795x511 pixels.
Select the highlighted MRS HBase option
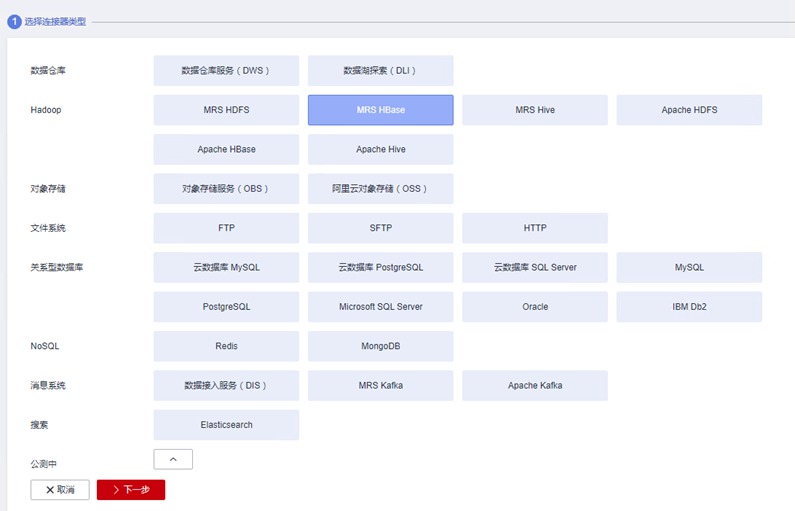click(380, 110)
